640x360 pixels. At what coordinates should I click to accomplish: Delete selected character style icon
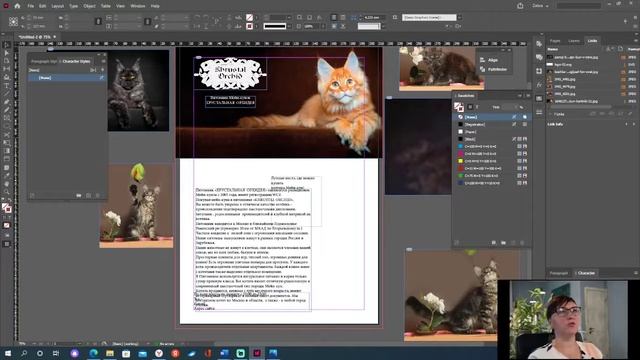pyautogui.click(x=98, y=196)
